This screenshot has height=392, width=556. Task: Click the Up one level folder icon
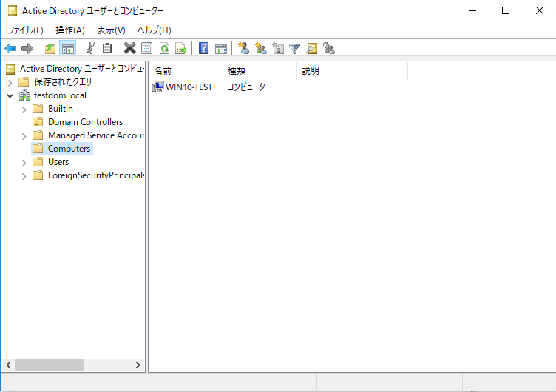[x=50, y=49]
